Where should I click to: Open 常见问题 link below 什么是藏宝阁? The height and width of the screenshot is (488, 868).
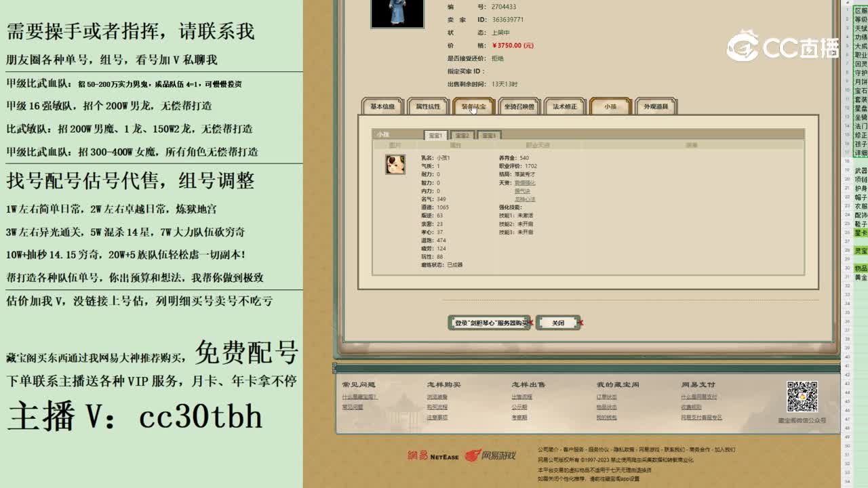353,407
